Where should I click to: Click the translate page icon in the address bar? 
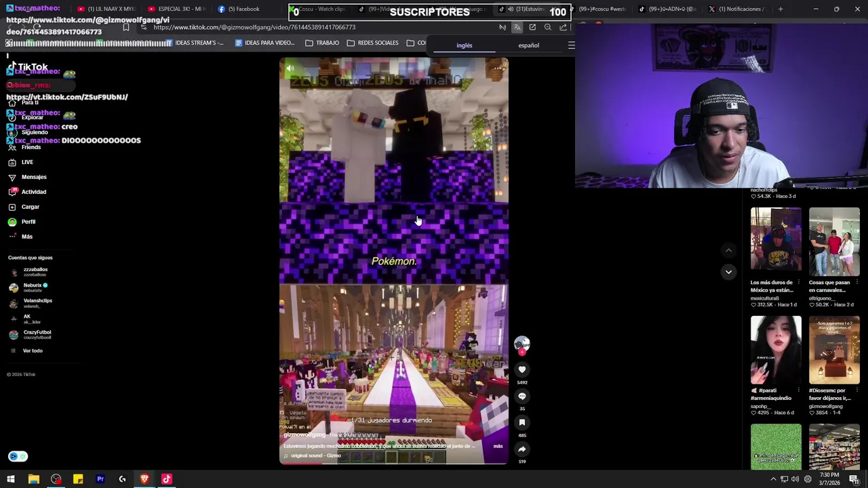click(517, 27)
